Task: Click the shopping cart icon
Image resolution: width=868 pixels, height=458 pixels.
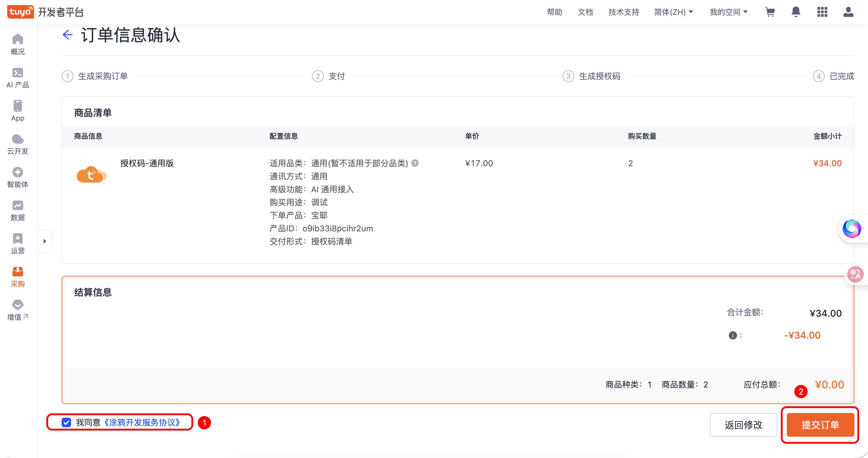Action: point(770,12)
